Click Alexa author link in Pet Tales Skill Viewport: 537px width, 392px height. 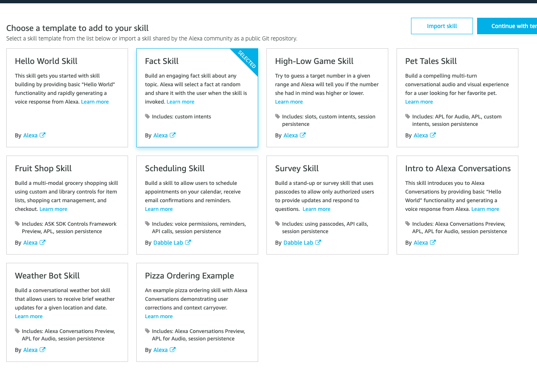421,135
